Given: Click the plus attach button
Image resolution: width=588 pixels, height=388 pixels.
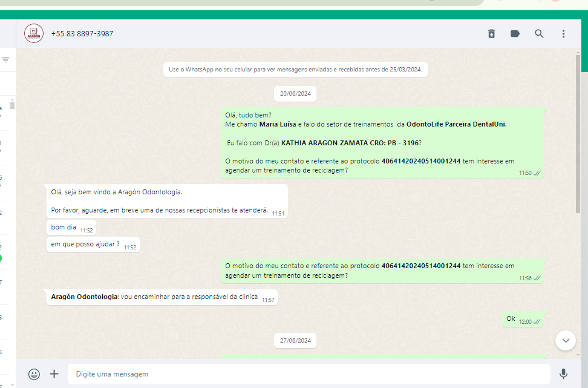Looking at the screenshot, I should coord(54,373).
